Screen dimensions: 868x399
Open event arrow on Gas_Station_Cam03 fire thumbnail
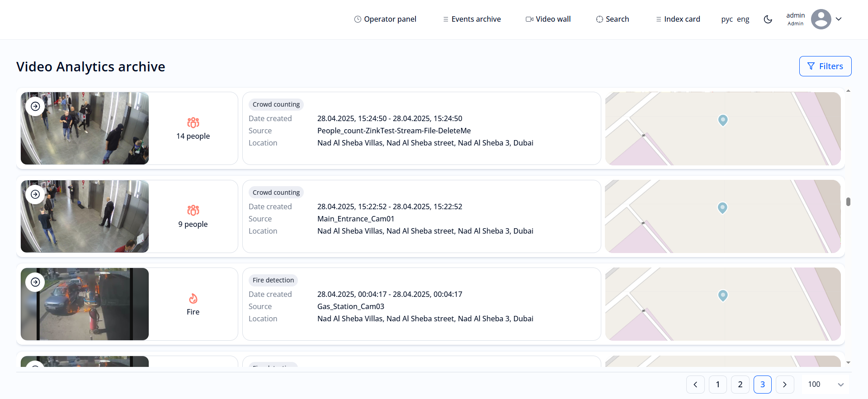pos(35,282)
